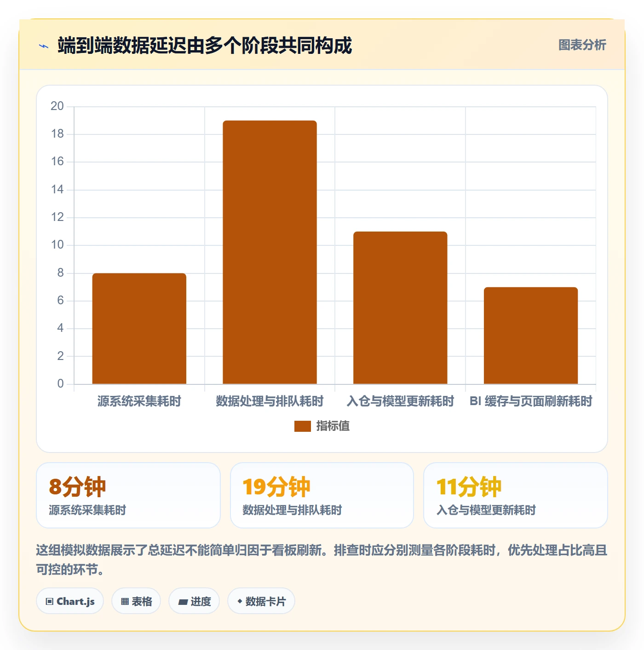Click x-axis label 入仓与模型更新耗时
Screen dimensions: 644x650
click(x=400, y=401)
